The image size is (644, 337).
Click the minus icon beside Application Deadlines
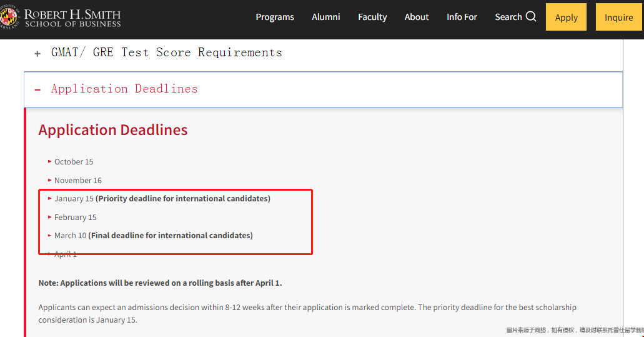click(x=37, y=89)
